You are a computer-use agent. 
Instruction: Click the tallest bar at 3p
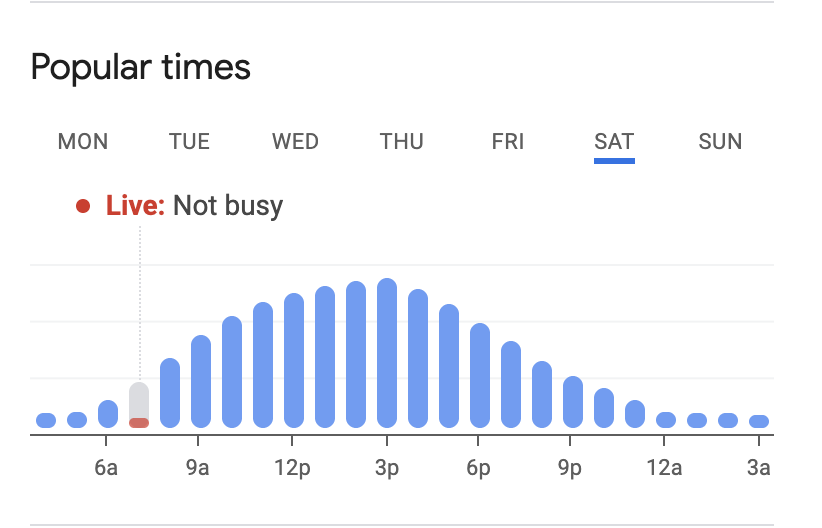click(x=387, y=353)
